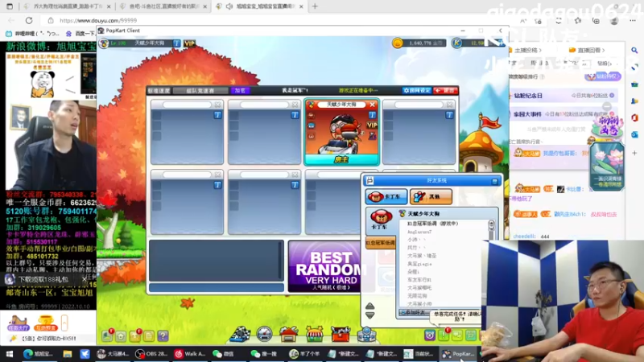644x362 pixels.
Task: Reload the Douyu page
Action: pos(29,20)
